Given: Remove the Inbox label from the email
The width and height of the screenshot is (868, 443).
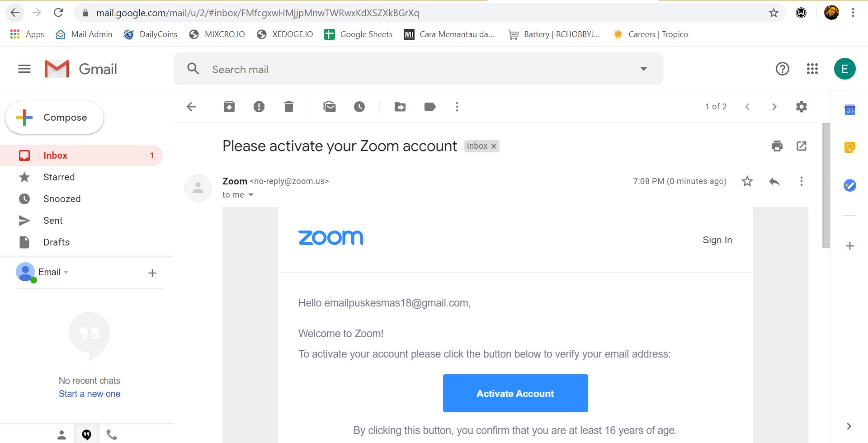Looking at the screenshot, I should 494,146.
